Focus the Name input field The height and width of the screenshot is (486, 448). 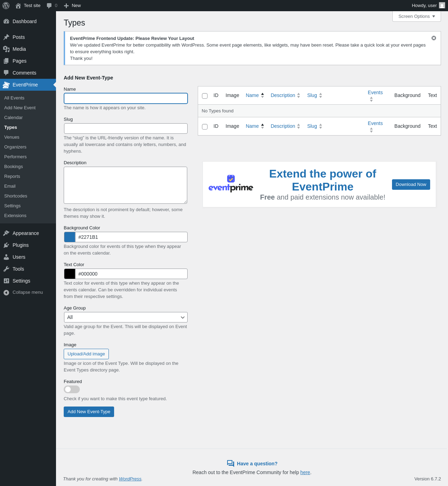point(126,98)
